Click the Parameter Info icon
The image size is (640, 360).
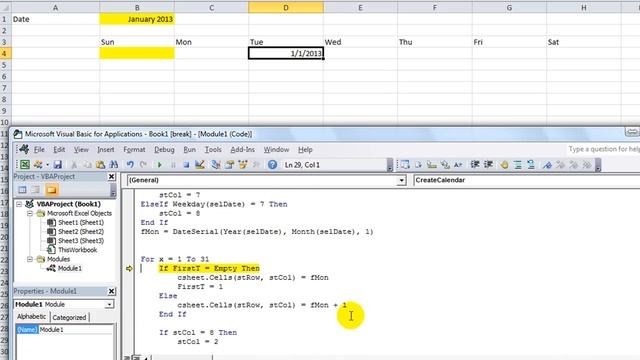(445, 164)
